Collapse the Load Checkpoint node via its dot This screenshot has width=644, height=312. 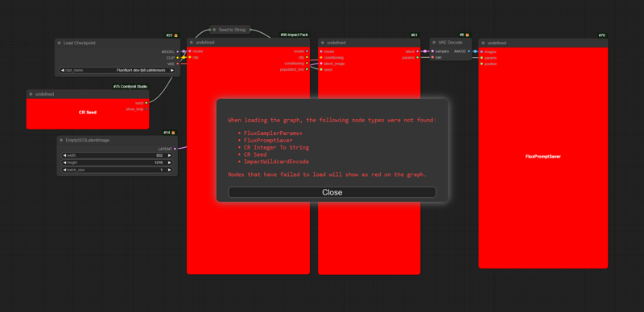pos(59,43)
